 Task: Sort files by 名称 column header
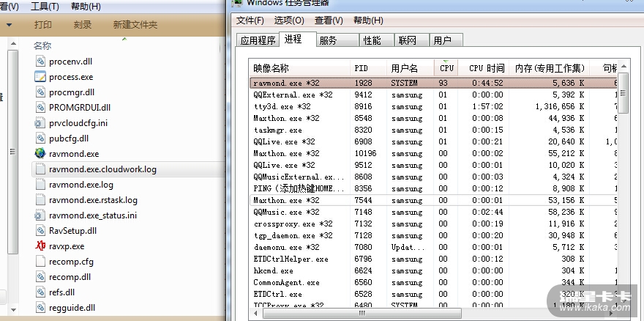(x=42, y=45)
